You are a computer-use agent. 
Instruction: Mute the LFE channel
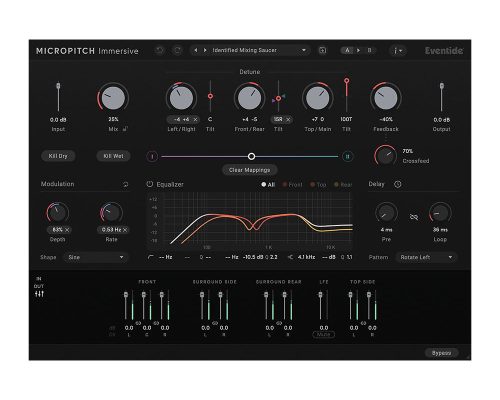coord(324,334)
